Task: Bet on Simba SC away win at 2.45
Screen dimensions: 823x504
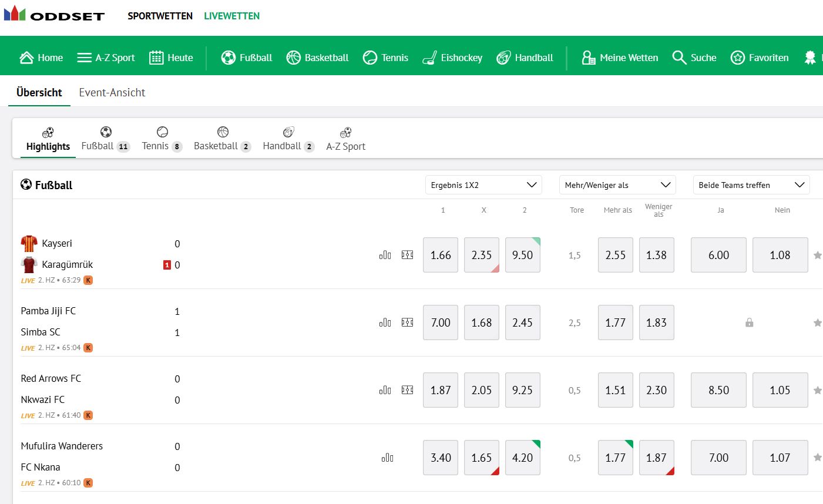Action: pos(522,322)
